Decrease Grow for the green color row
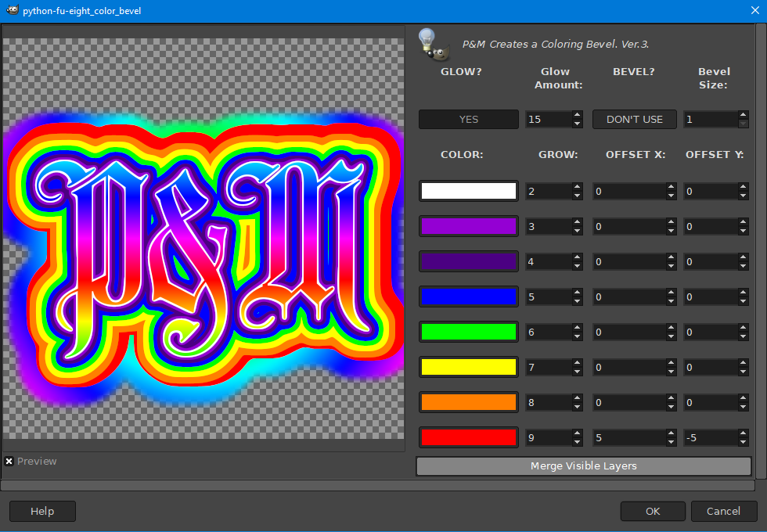Image resolution: width=767 pixels, height=532 pixels. click(578, 336)
